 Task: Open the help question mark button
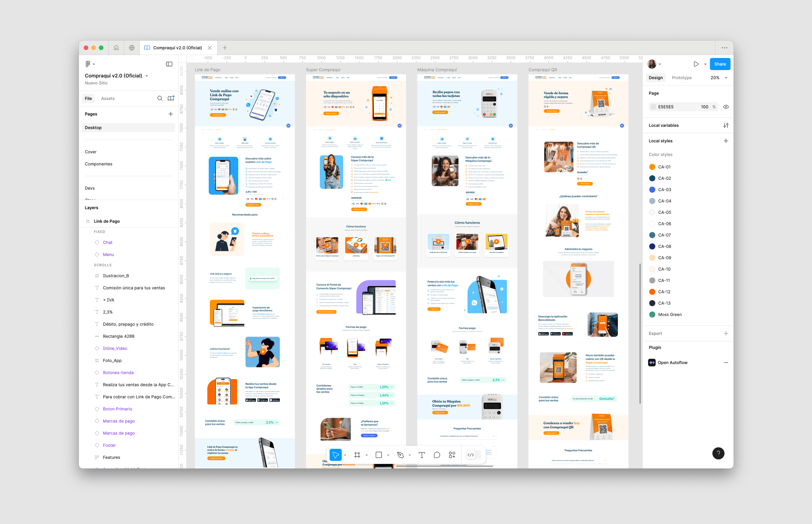click(x=718, y=453)
